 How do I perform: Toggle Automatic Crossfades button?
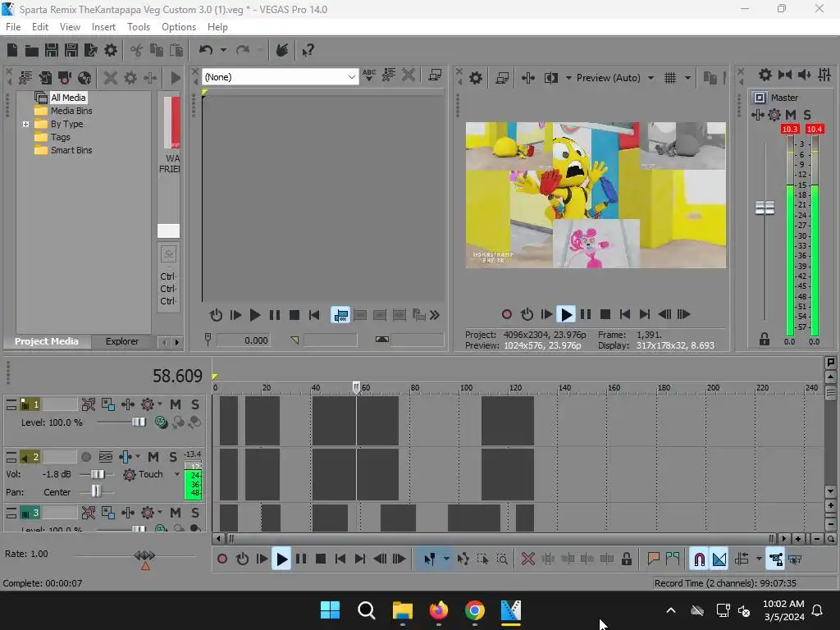click(719, 559)
